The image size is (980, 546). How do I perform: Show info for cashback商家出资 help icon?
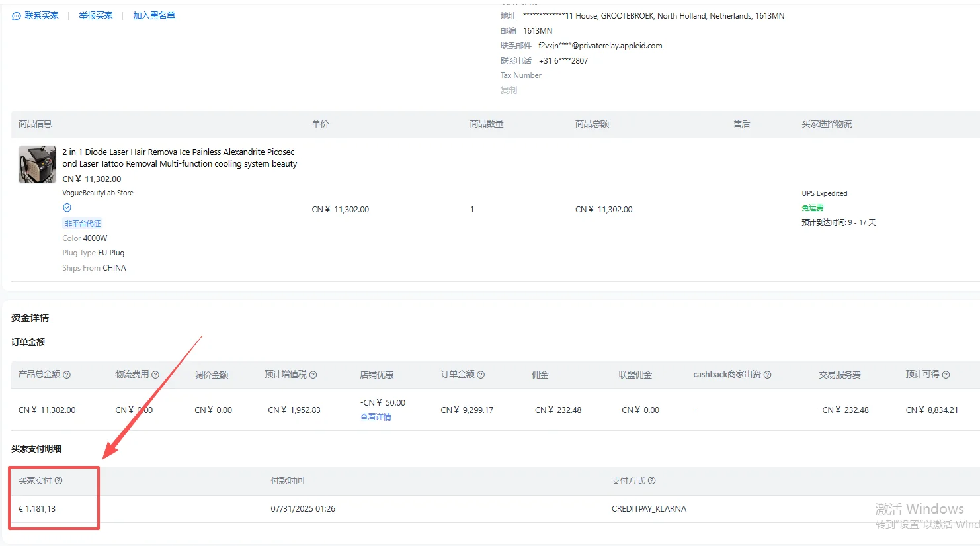[x=768, y=375]
